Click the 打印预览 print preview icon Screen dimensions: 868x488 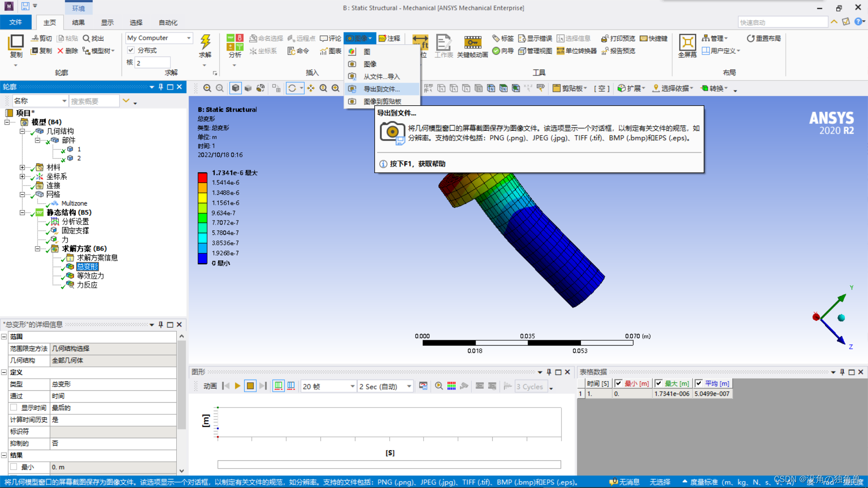click(x=618, y=38)
